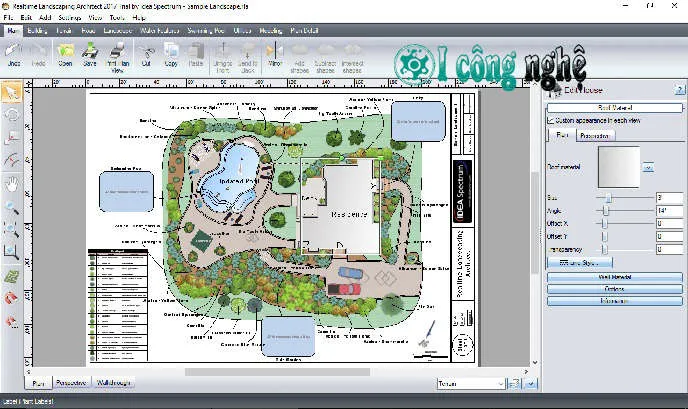Select the zoom extents tool
Viewport: 688px width, 409px height.
coord(12,251)
